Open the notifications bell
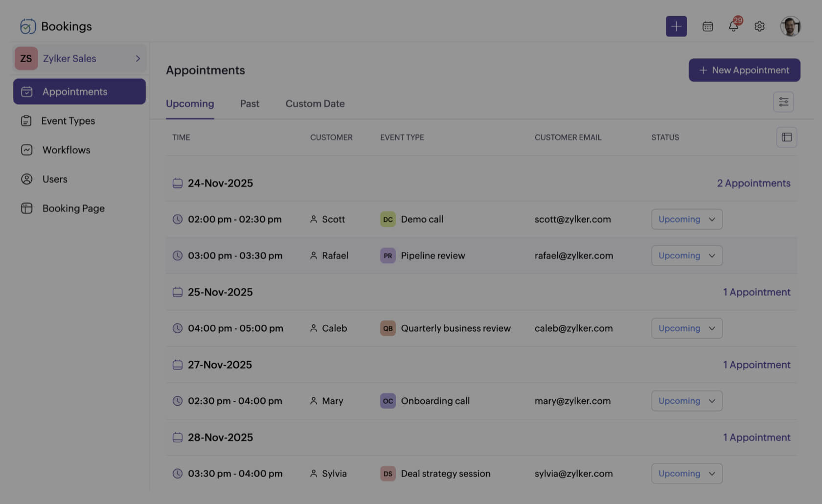Viewport: 822px width, 504px height. [733, 26]
